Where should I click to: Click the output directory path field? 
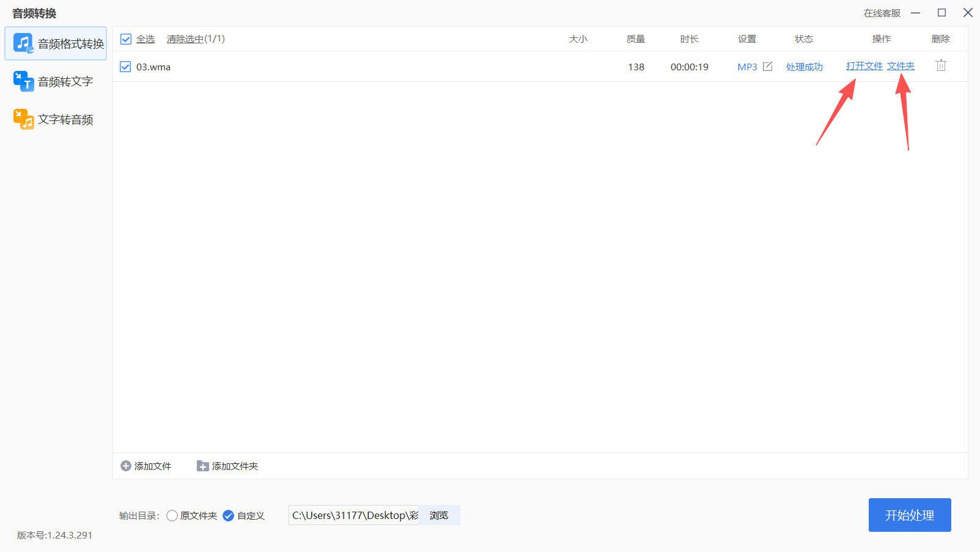coord(354,515)
